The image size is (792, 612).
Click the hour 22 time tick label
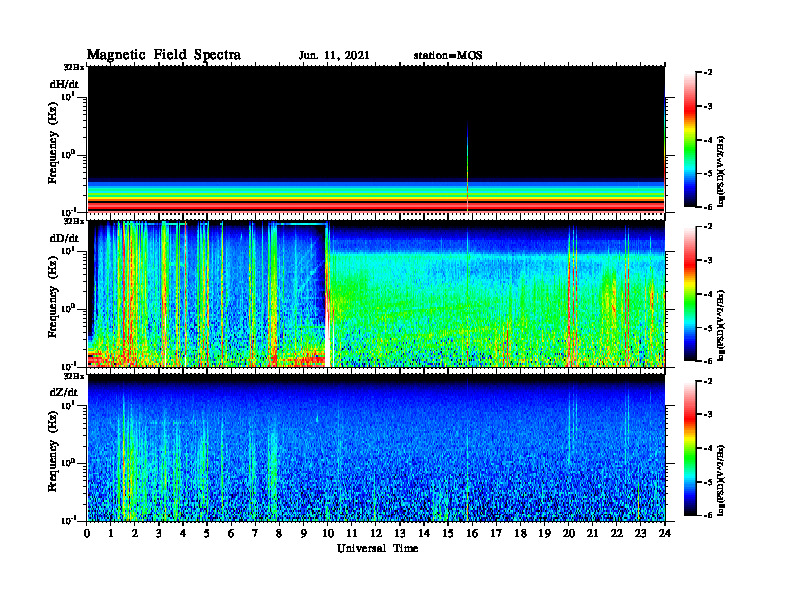tap(616, 534)
